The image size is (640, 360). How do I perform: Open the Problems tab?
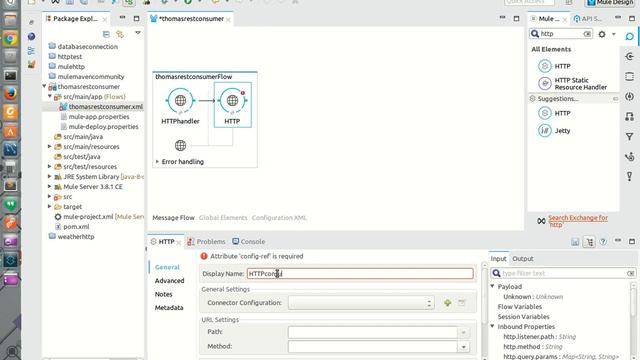(206, 242)
